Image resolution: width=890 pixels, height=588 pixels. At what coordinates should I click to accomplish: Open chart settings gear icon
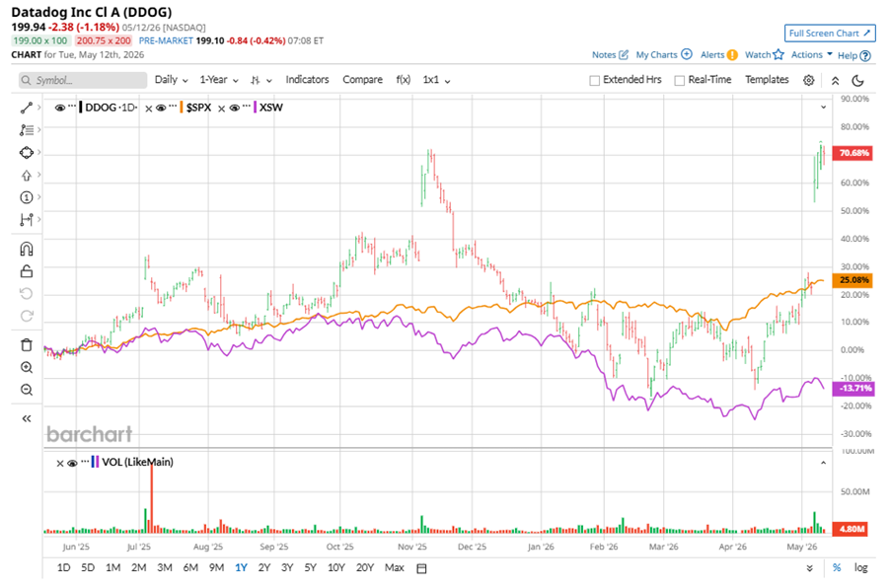[x=809, y=81]
